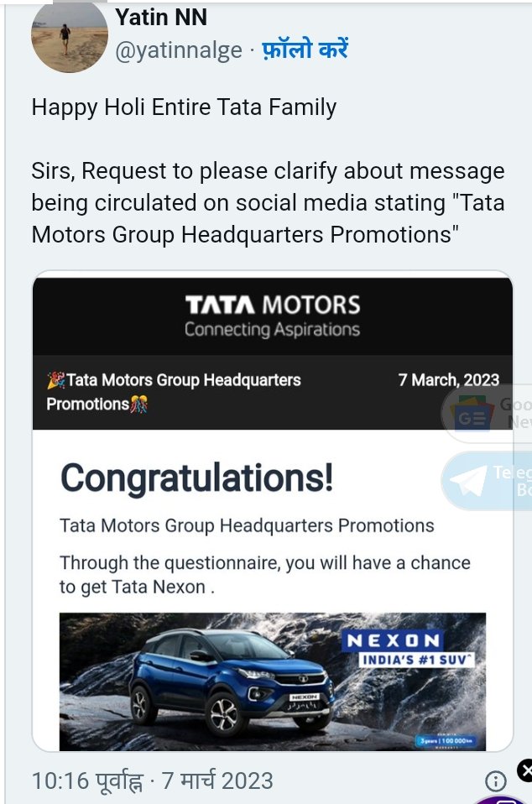Click the party popper emoji icon
Image resolution: width=532 pixels, height=804 pixels.
point(56,380)
